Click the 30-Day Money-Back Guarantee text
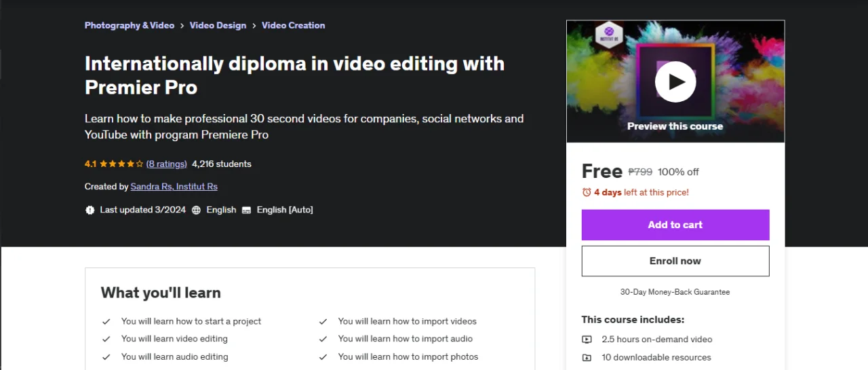Screen dimensions: 868x370 tap(675, 292)
